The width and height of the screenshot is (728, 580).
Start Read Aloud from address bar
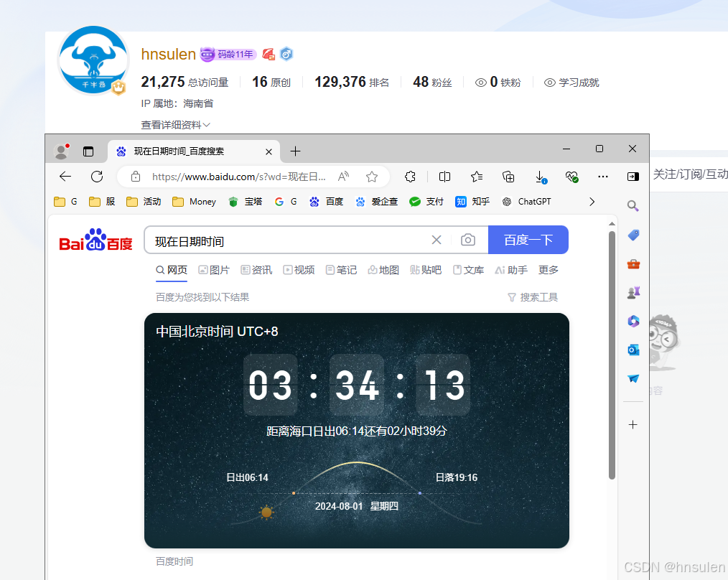[x=344, y=177]
